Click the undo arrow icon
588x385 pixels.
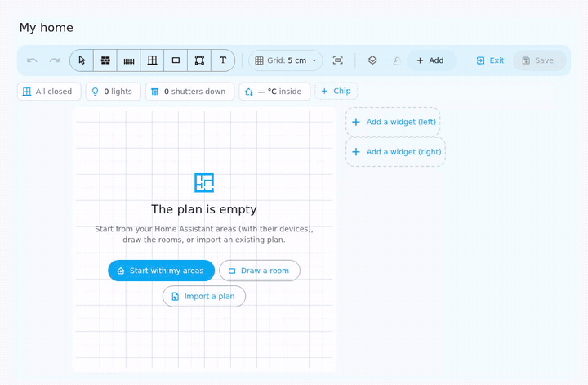(32, 60)
